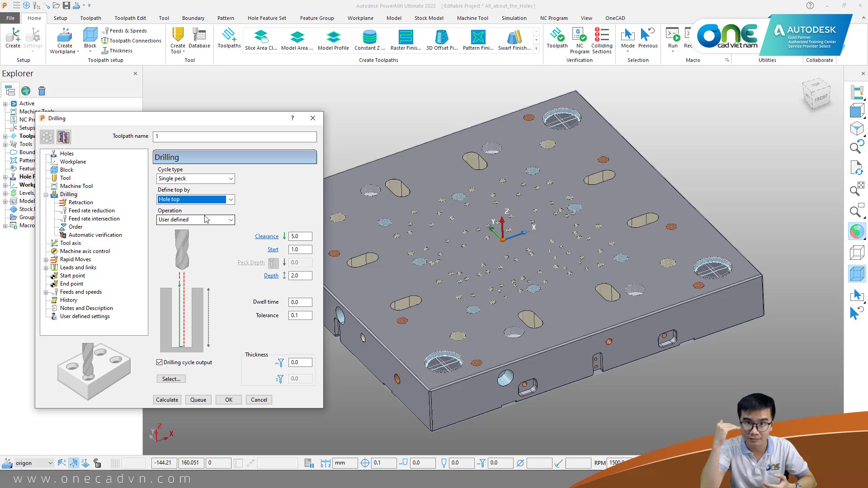Image resolution: width=868 pixels, height=488 pixels.
Task: Open the origon workplane dropdown in status bar
Action: pyautogui.click(x=34, y=463)
